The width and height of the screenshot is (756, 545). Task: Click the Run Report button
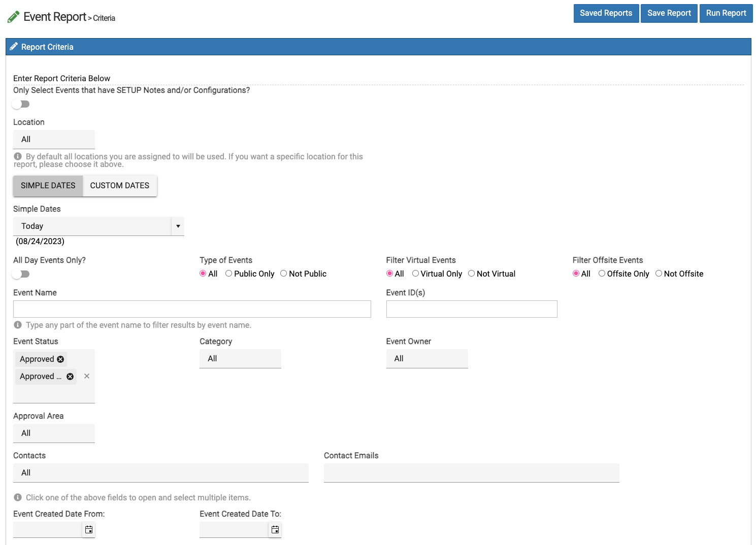tap(726, 13)
